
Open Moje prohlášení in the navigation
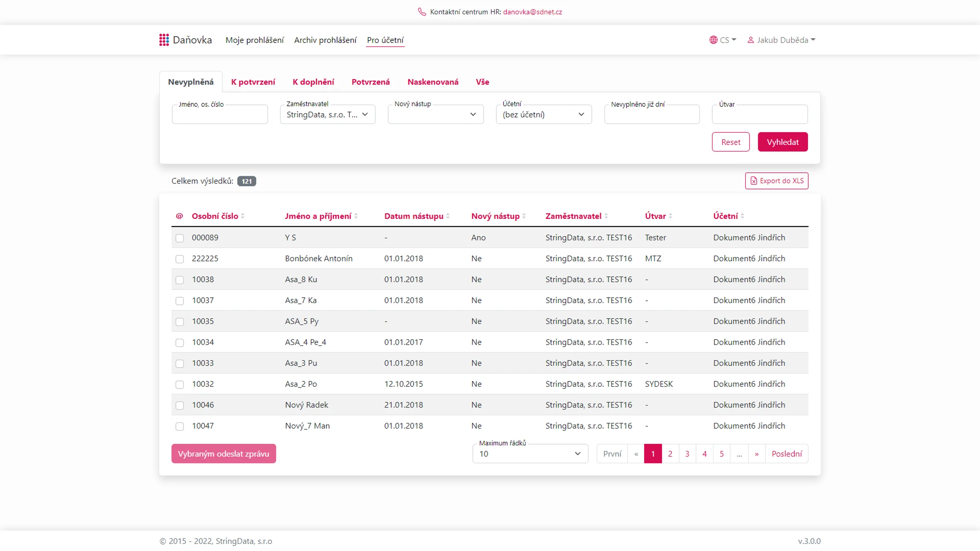tap(255, 40)
